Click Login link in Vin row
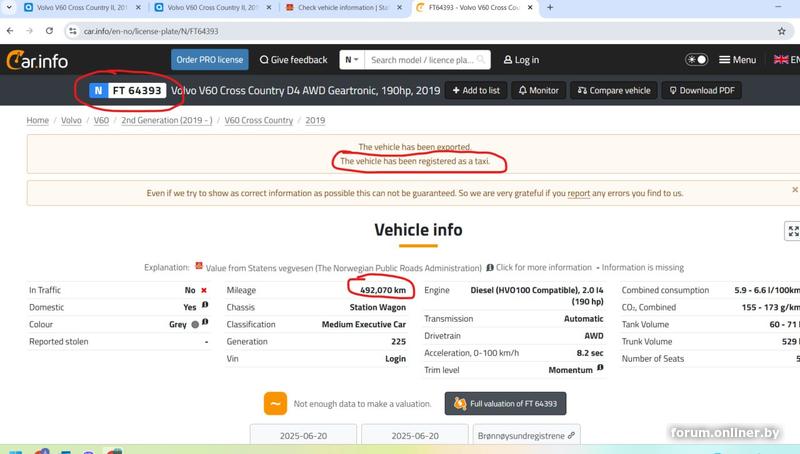 pos(395,359)
